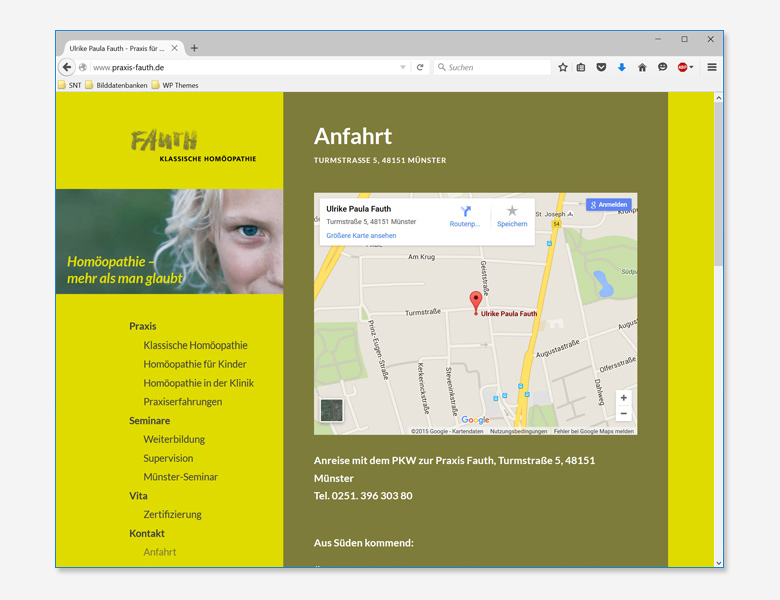The width and height of the screenshot is (780, 600).
Task: Open the downloads arrow icon
Action: click(x=621, y=67)
